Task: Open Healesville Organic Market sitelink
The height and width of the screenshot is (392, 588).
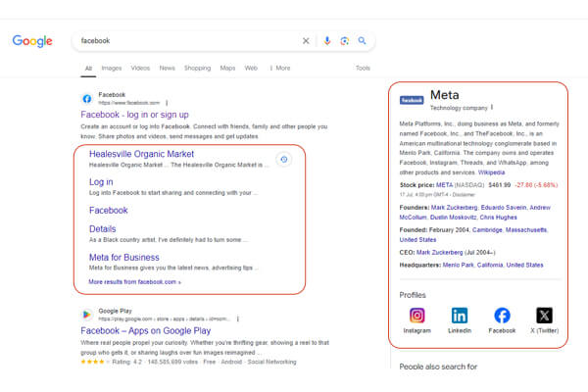Action: (141, 154)
